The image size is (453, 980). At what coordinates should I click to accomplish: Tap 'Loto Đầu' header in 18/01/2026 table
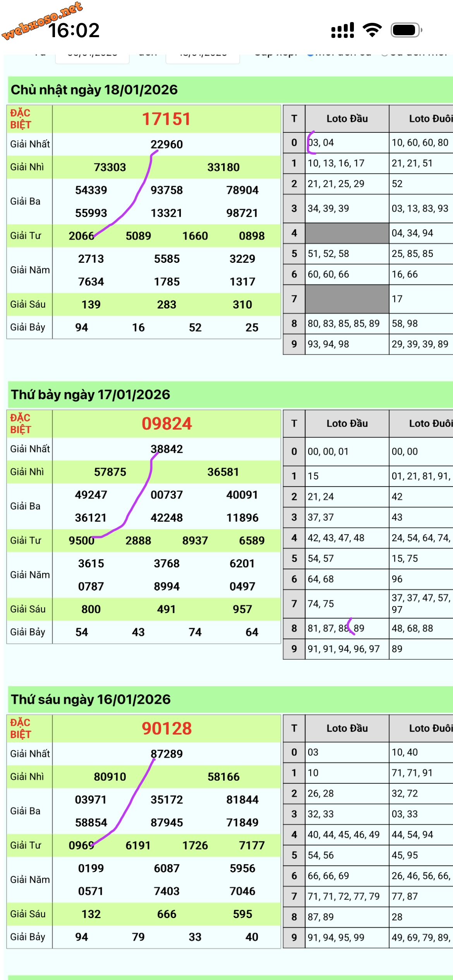tap(347, 118)
